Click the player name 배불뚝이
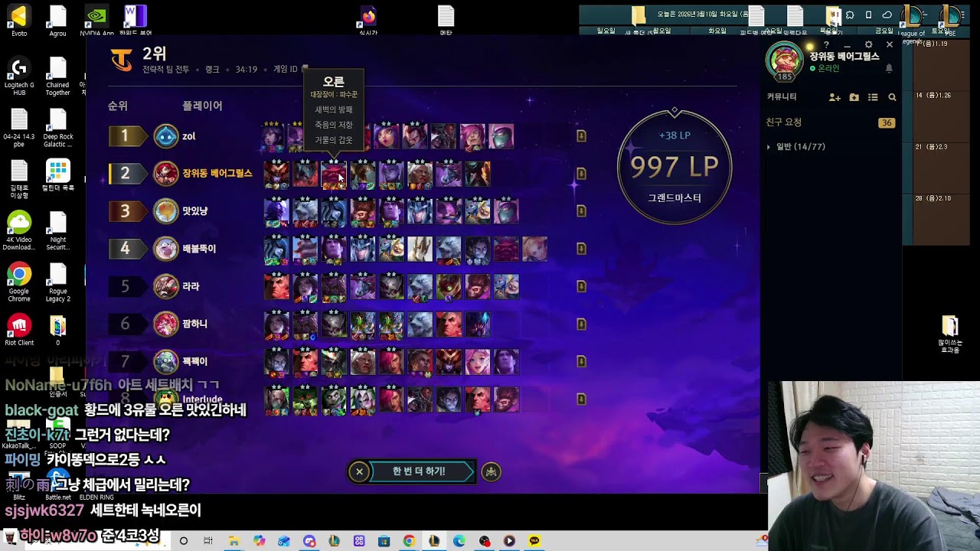 [199, 249]
